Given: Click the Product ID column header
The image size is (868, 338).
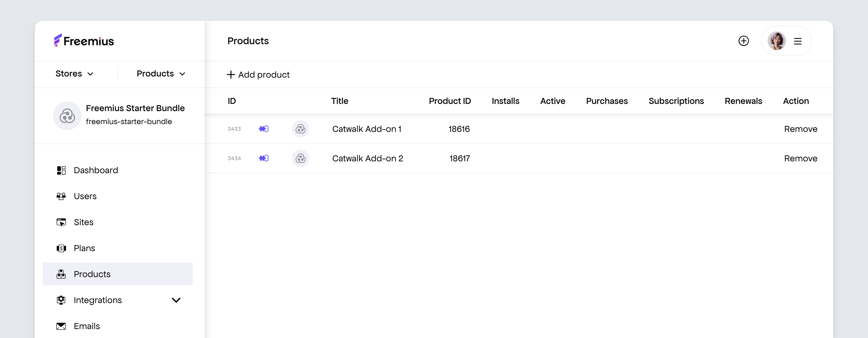Looking at the screenshot, I should [450, 101].
